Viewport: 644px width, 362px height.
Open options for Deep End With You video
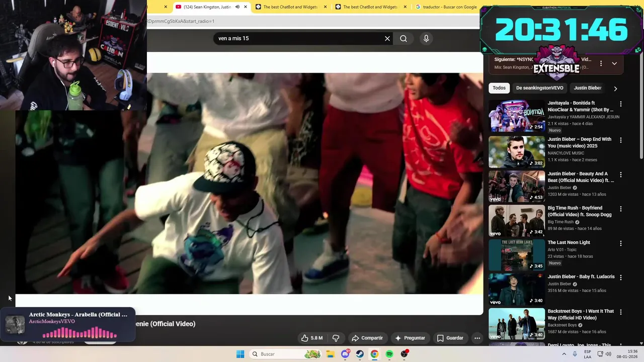coord(620,140)
